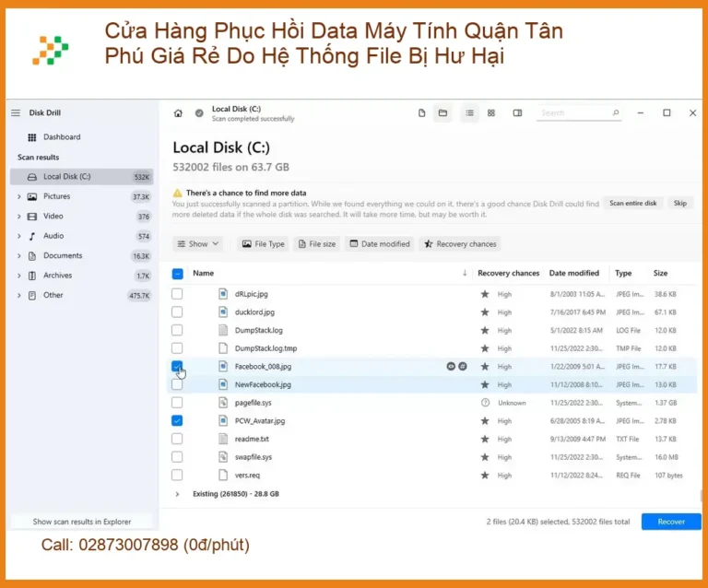Screen dimensions: 708x588
Task: Open the Disk Drill hamburger menu
Action: point(16,112)
